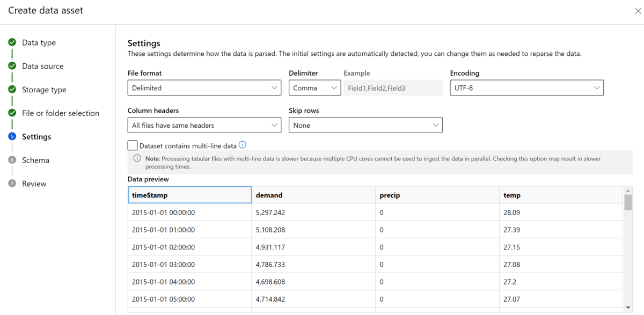Click the Data source completed checkmark icon
The height and width of the screenshot is (315, 644).
[x=12, y=66]
